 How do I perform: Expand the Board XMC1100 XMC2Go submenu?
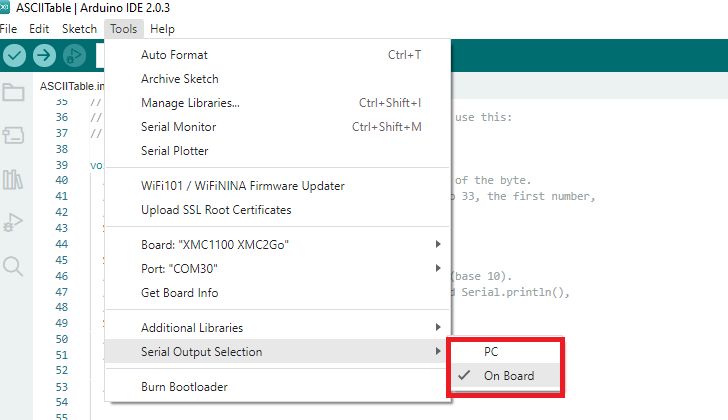278,245
